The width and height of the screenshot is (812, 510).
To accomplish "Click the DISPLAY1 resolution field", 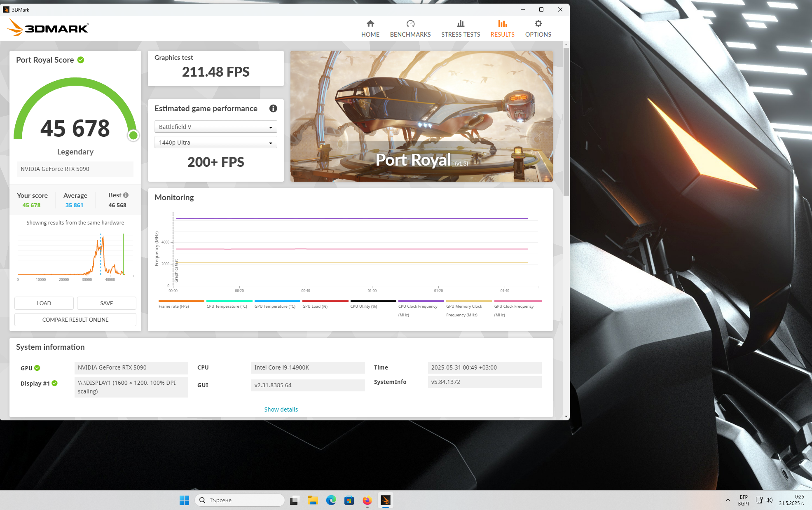I will coord(131,387).
